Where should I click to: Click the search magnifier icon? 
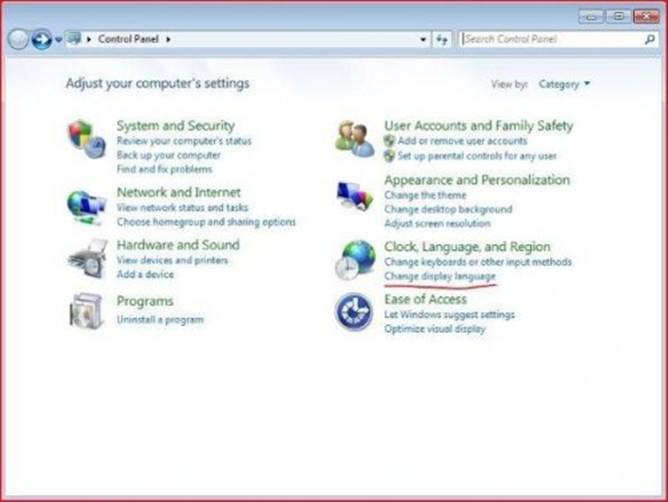650,40
